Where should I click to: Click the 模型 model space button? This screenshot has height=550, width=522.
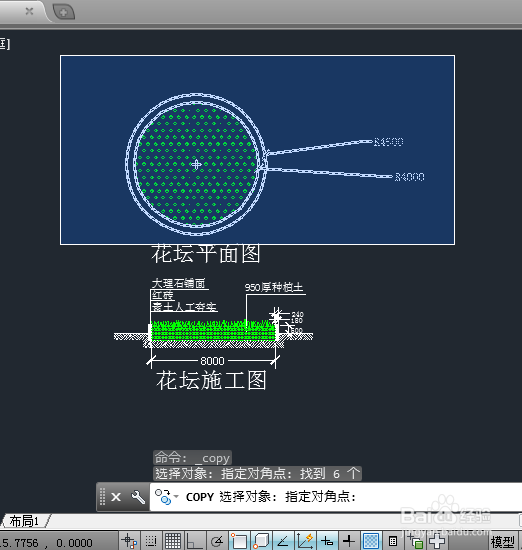tap(503, 542)
